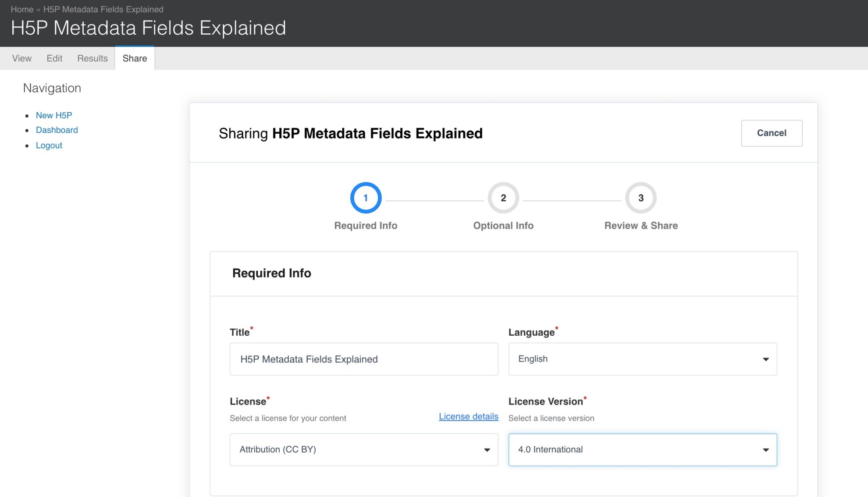Image resolution: width=868 pixels, height=497 pixels.
Task: Go to Home via breadcrumb
Action: (x=21, y=9)
